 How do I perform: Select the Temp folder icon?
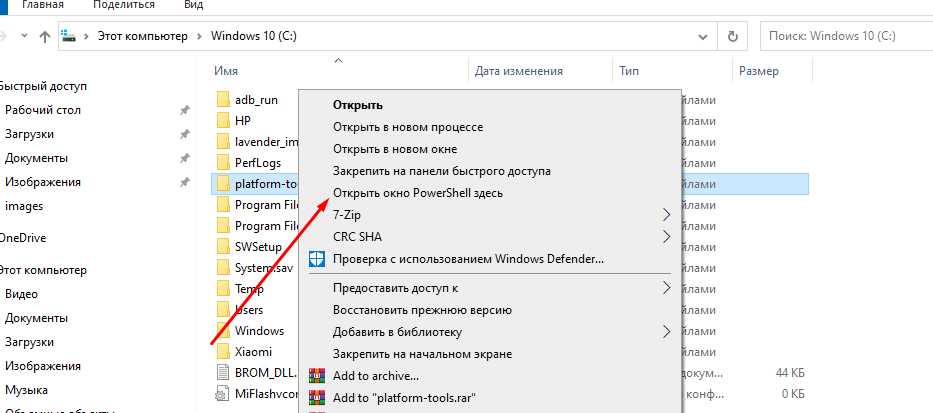pos(223,289)
